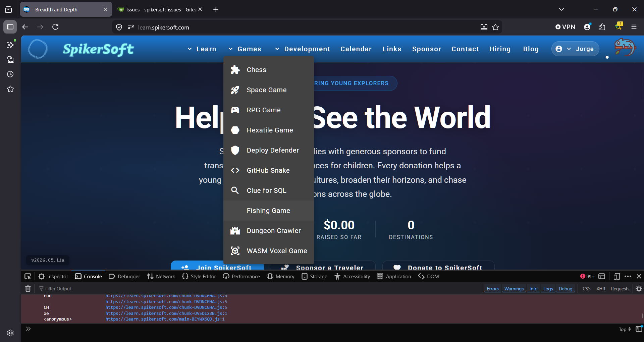
Task: Toggle the Info console filter
Action: (x=533, y=289)
